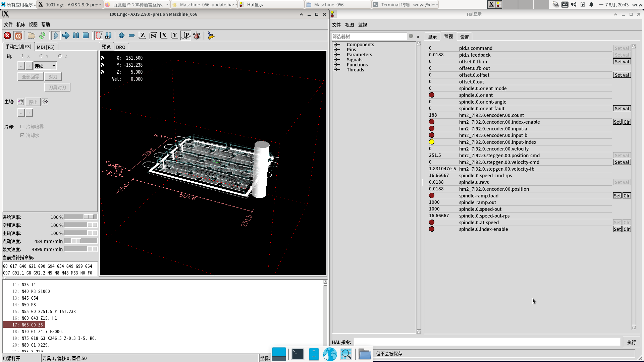Select the Y axis radio button

click(x=41, y=56)
